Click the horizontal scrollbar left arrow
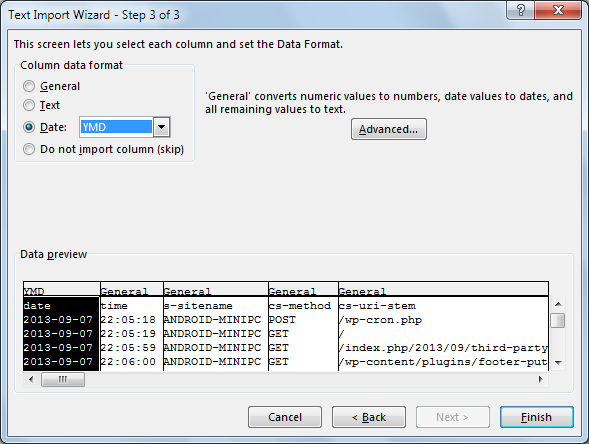589x444 pixels. pyautogui.click(x=31, y=379)
